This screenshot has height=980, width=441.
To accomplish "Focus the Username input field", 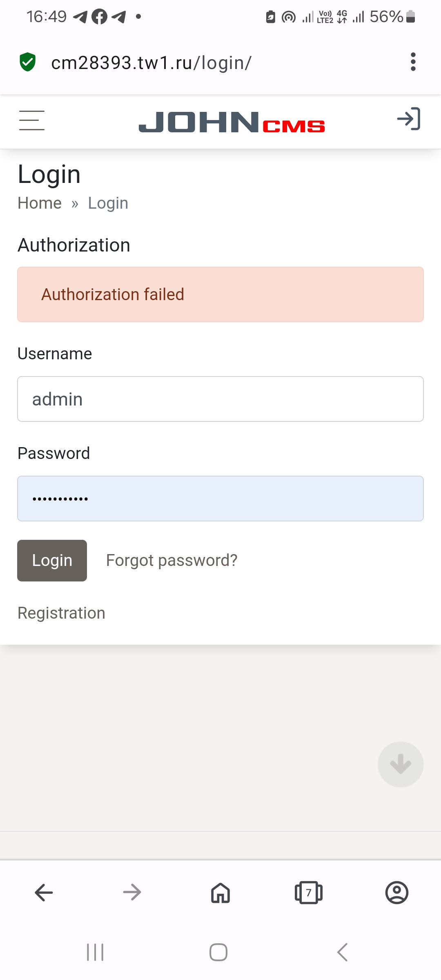I will coord(220,399).
